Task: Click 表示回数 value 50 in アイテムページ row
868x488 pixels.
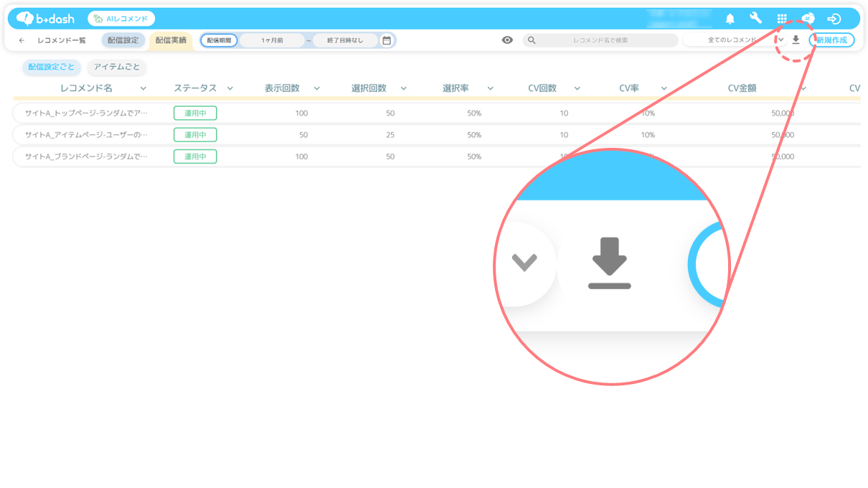Action: tap(303, 135)
